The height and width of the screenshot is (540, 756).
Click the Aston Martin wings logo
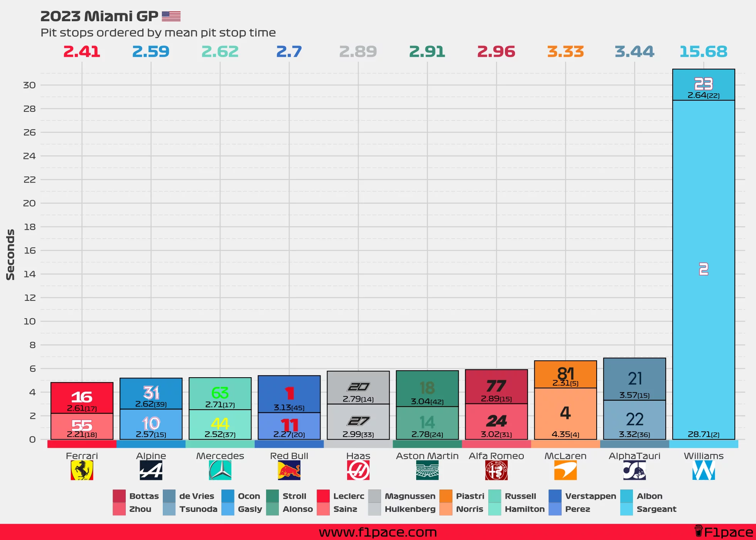427,471
